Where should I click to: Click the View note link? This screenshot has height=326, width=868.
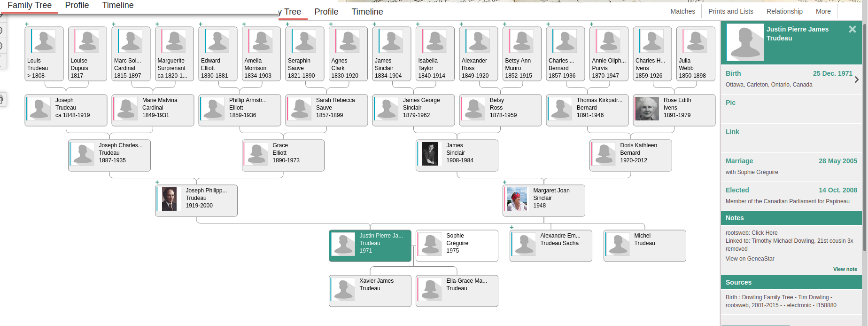[x=845, y=269]
